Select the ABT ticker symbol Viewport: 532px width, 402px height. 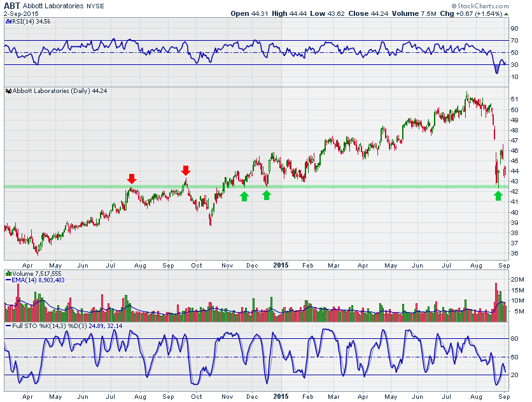12,6
